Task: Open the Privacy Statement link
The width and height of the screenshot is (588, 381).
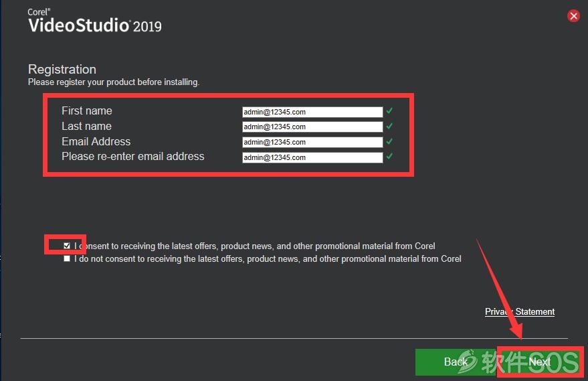Action: point(520,311)
